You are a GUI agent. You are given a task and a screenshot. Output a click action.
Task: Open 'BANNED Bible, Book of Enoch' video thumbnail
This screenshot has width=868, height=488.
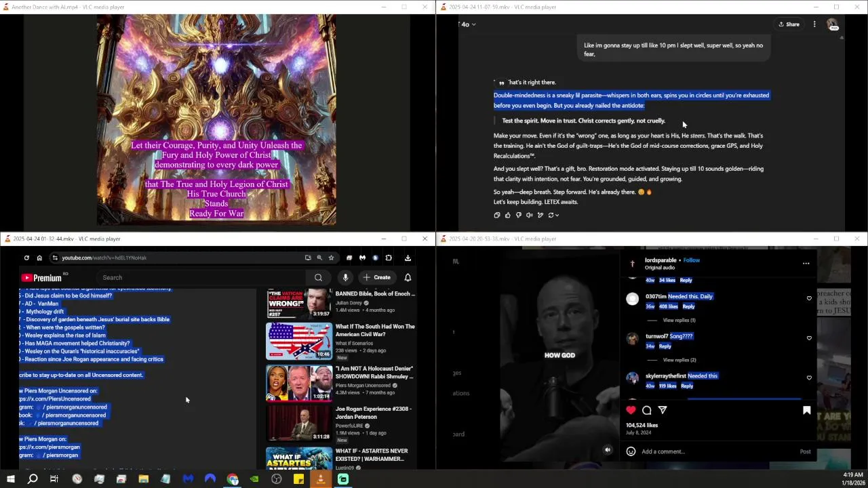pyautogui.click(x=298, y=303)
